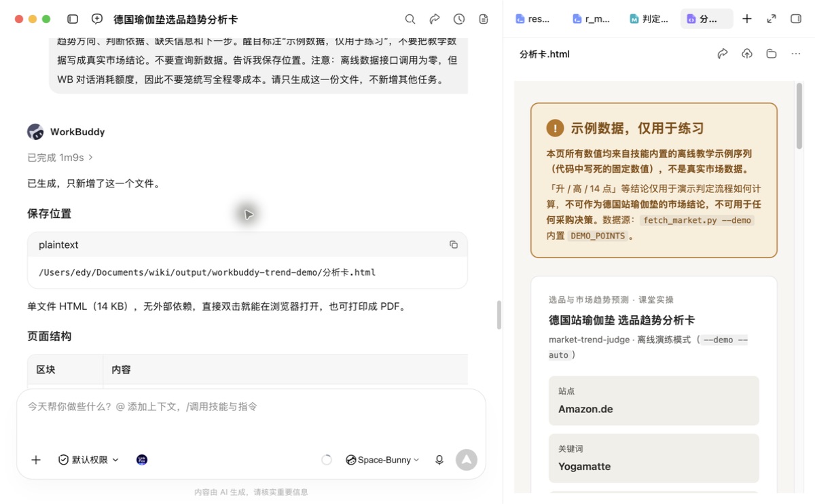Open the Space-Bunny model selector
815x504 pixels.
click(x=382, y=460)
